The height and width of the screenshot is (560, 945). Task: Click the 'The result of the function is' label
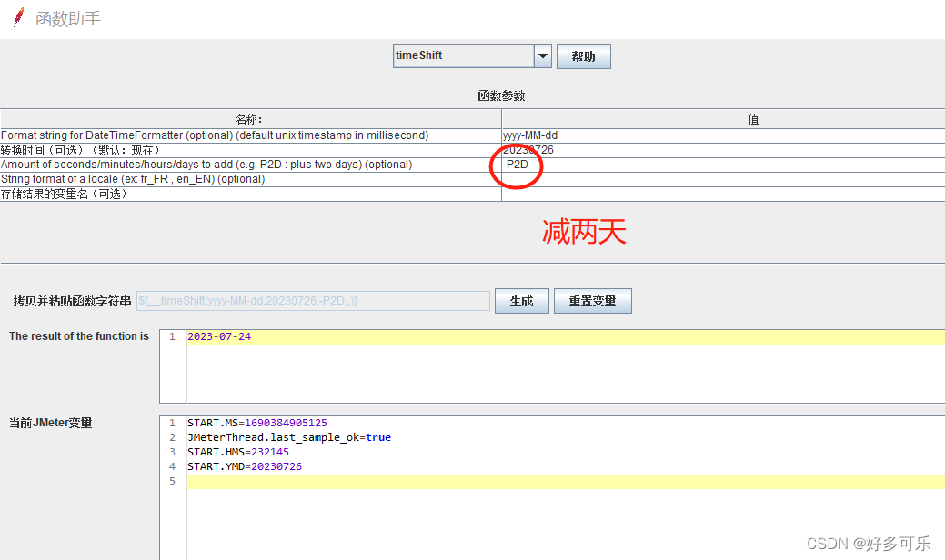[x=79, y=336]
